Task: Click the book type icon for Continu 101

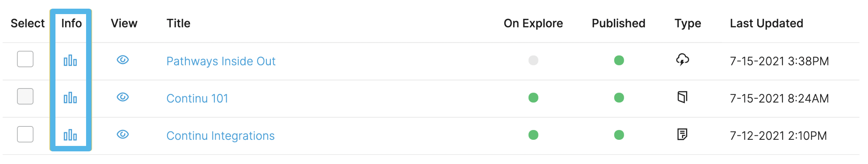Action: coord(683,97)
